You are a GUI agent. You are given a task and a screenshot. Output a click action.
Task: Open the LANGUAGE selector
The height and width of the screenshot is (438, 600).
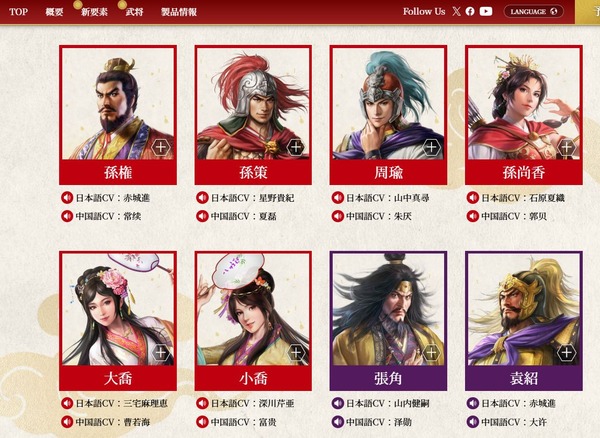click(533, 11)
